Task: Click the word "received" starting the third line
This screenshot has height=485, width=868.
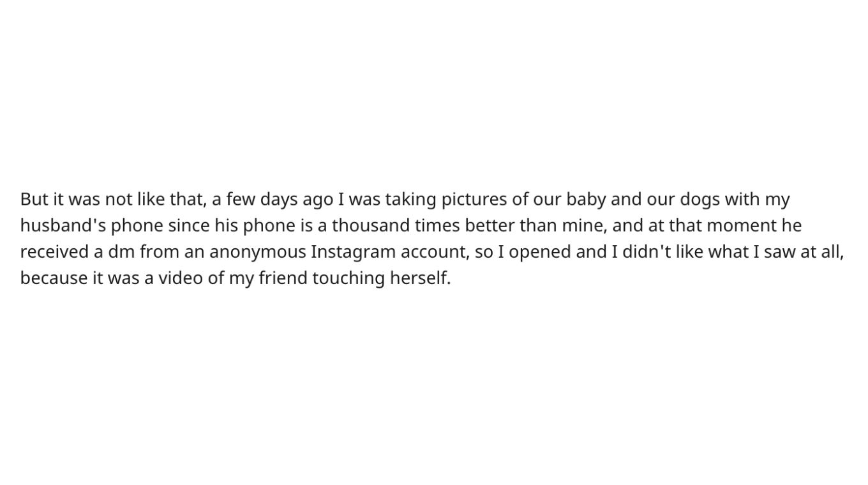Action: 54,252
